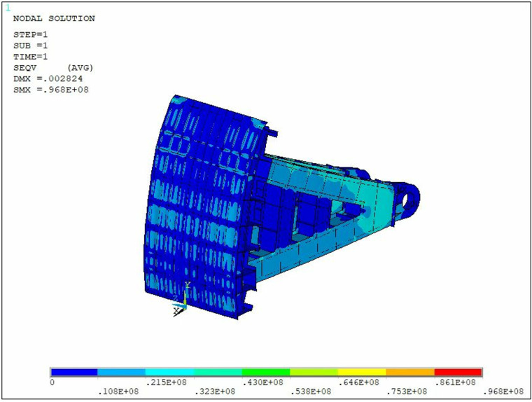The height and width of the screenshot is (402, 532).
Task: Click the orange legend color segment
Action: (x=410, y=373)
